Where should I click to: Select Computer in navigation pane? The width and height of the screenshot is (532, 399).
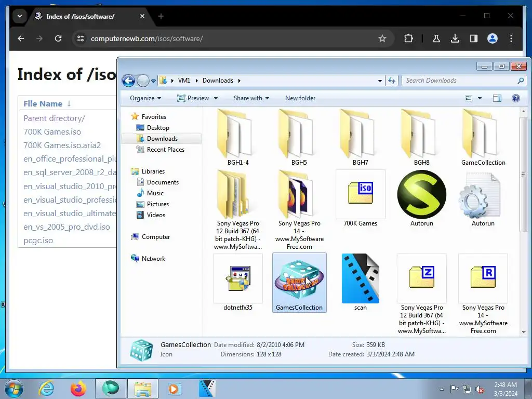[x=156, y=237]
